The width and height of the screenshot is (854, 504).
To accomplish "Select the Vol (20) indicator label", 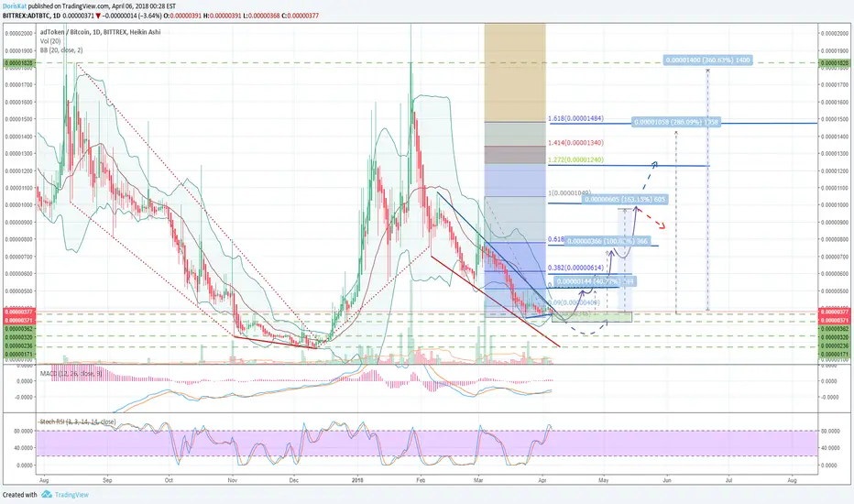I will point(50,41).
